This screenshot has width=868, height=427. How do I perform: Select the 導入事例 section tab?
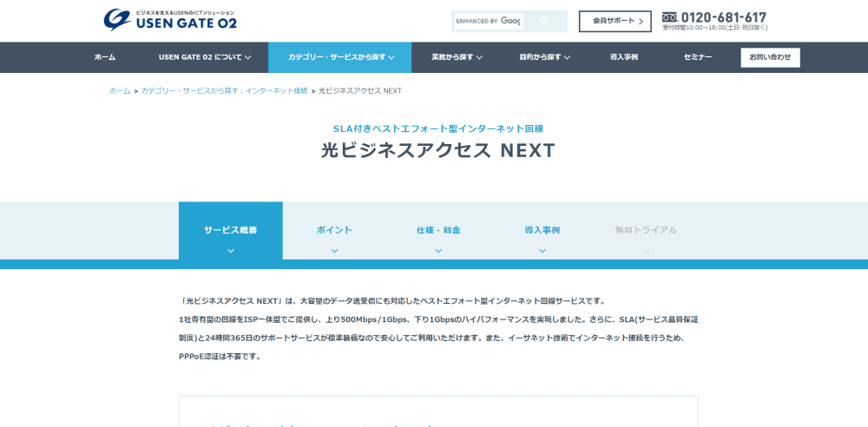tap(542, 231)
